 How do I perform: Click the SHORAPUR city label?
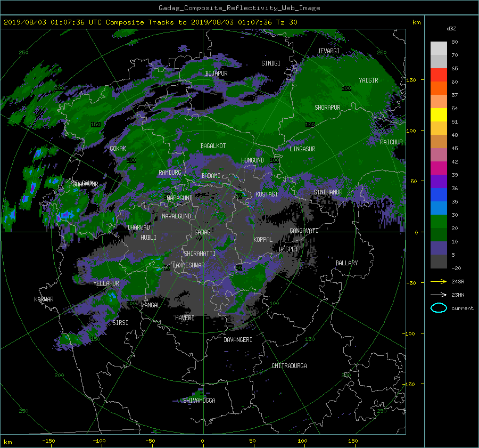pyautogui.click(x=327, y=108)
